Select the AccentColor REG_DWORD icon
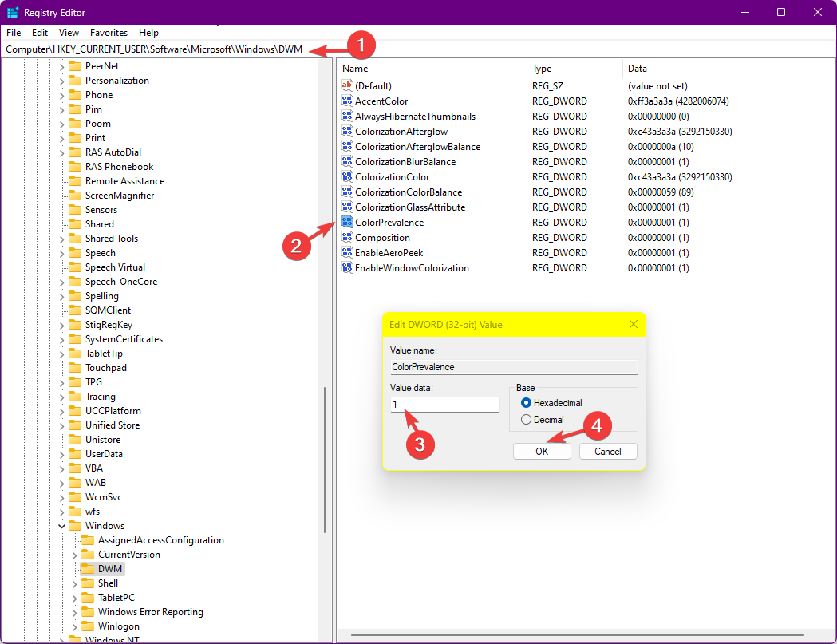This screenshot has width=837, height=644. tap(348, 101)
